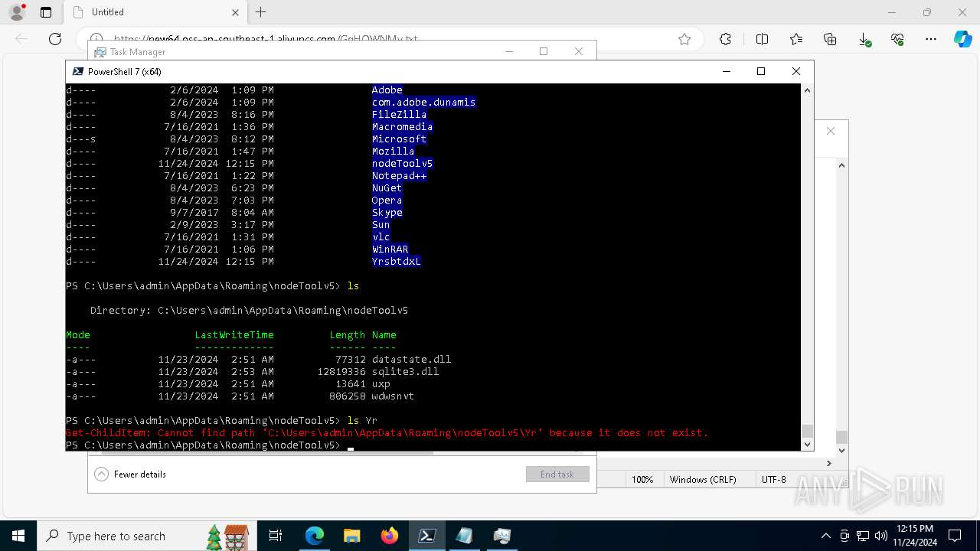Collapse Task Manager with Fewer details
This screenshot has width=980, height=551.
130,474
